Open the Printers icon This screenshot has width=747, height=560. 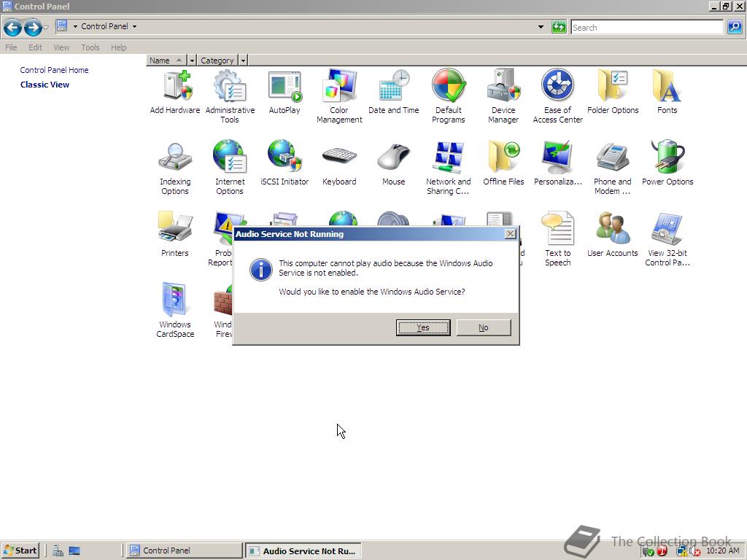click(x=175, y=236)
